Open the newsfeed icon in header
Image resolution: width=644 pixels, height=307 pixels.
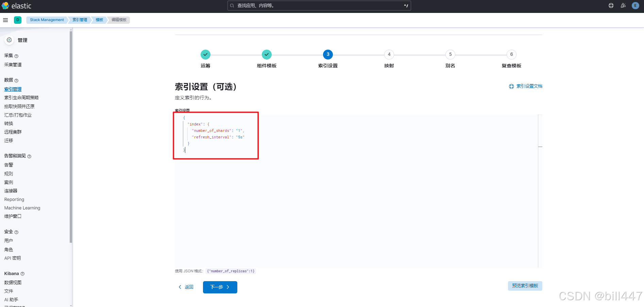pyautogui.click(x=623, y=5)
